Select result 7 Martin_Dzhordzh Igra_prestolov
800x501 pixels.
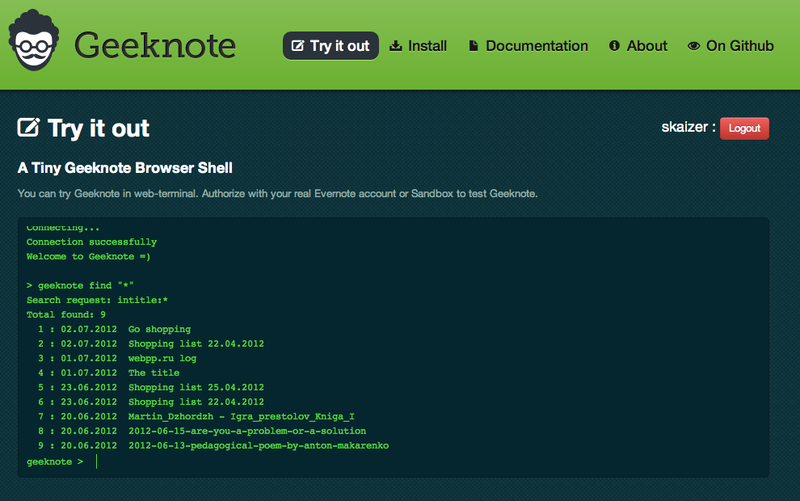[196, 417]
